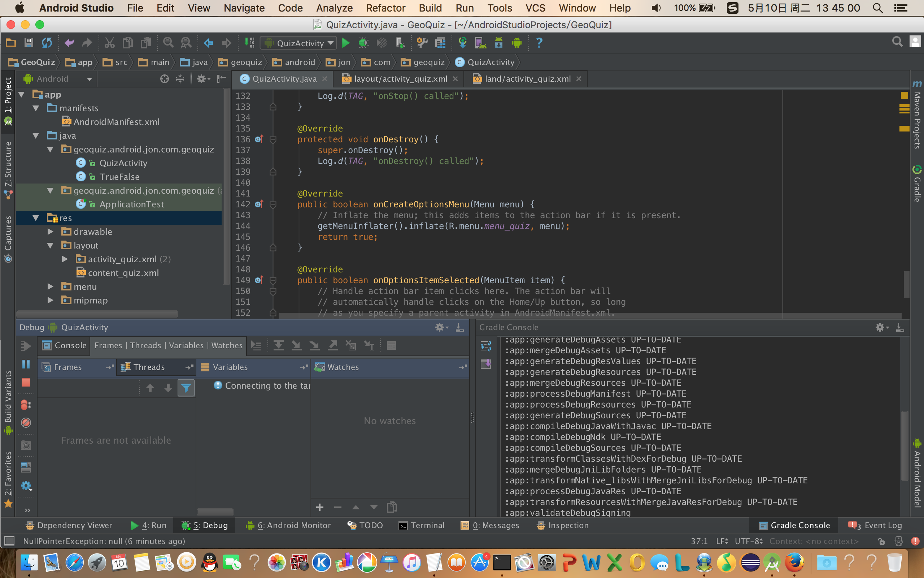Click the Android Device Monitor icon
Screen dimensions: 924x578
coord(517,43)
